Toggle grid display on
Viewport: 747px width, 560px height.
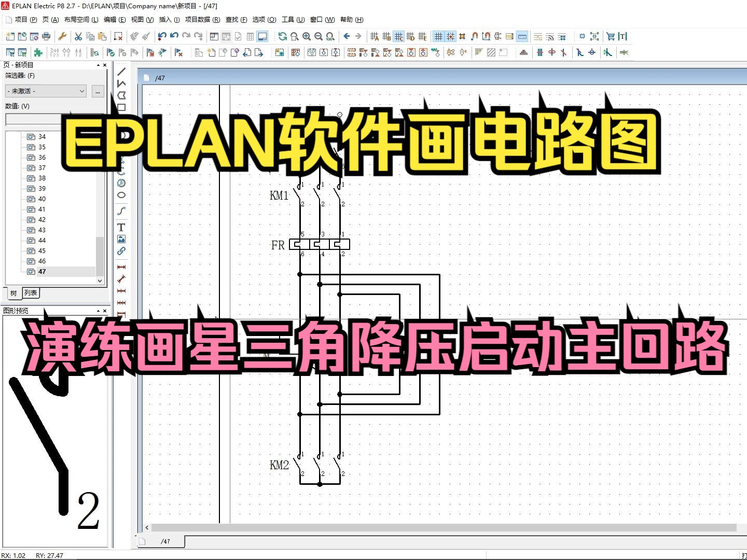point(438,36)
